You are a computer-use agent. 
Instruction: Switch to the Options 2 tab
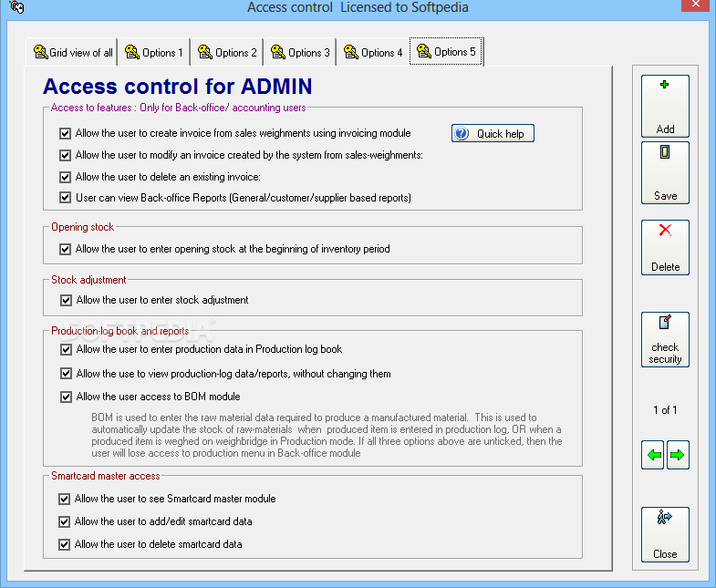pyautogui.click(x=227, y=53)
